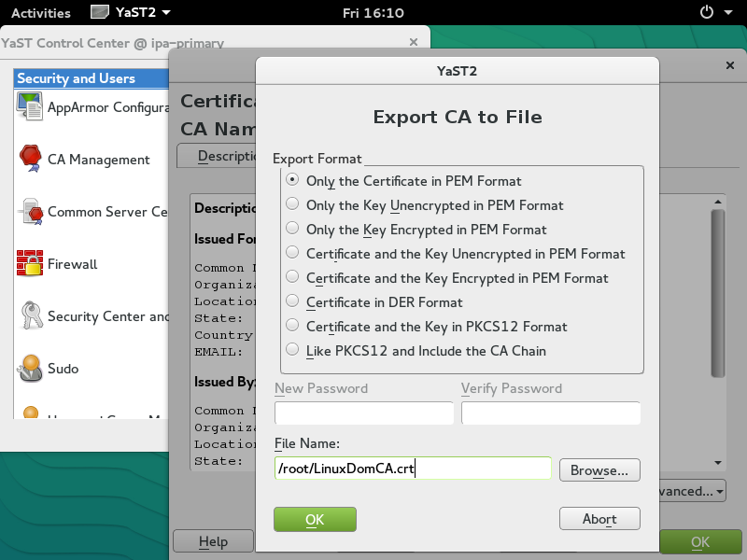The image size is (747, 560).
Task: Click the Browse button for file name
Action: point(599,469)
